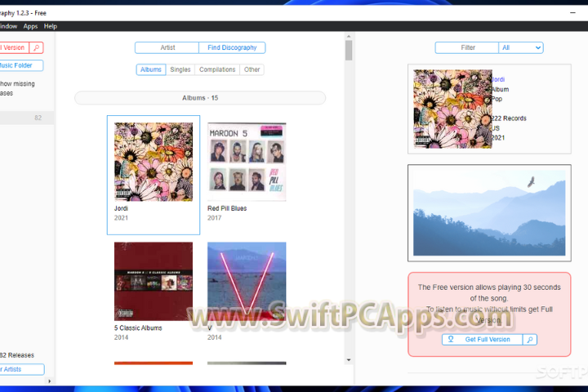
Task: Select the V album cover
Action: click(x=247, y=281)
